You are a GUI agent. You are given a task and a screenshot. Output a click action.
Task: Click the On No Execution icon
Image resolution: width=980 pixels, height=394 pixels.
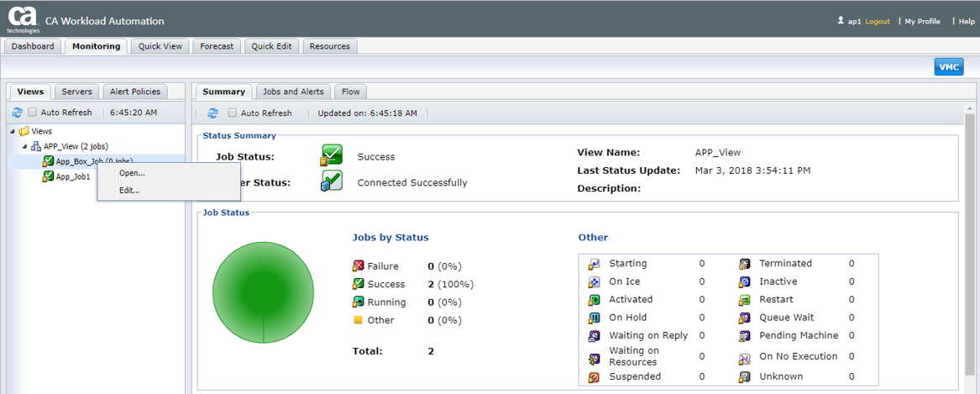point(744,359)
